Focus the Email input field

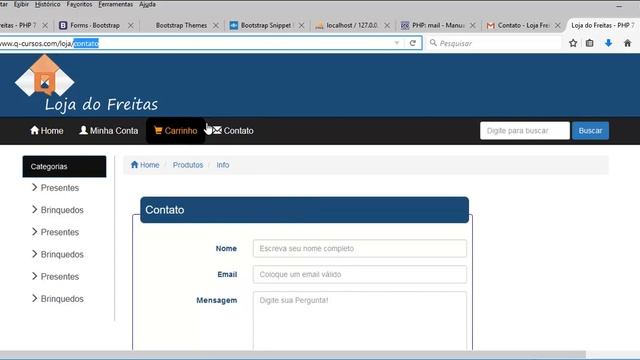pyautogui.click(x=360, y=274)
